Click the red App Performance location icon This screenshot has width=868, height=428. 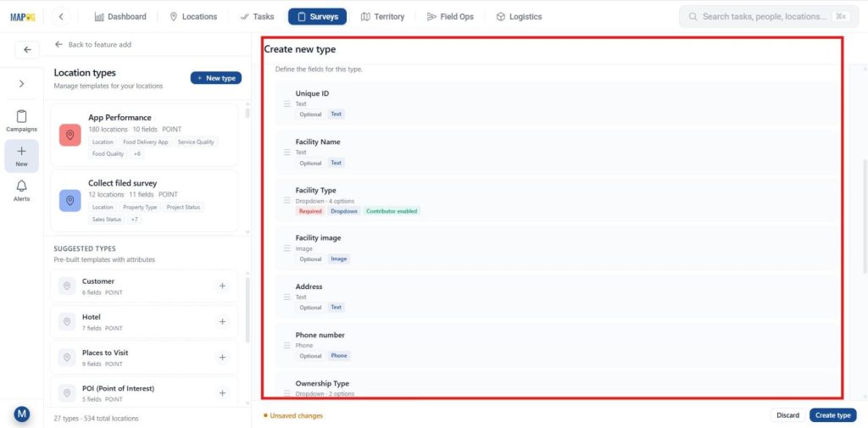point(70,135)
